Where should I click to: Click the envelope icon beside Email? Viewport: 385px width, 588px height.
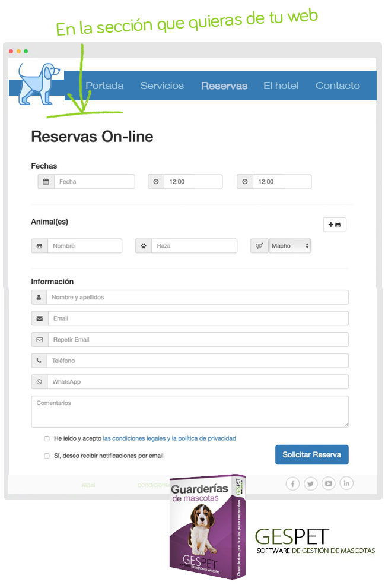pyautogui.click(x=39, y=318)
